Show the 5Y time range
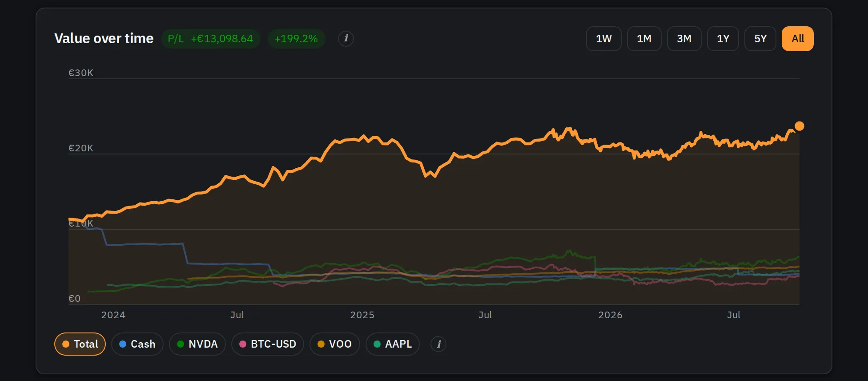Screen dimensions: 868x381 (760, 39)
